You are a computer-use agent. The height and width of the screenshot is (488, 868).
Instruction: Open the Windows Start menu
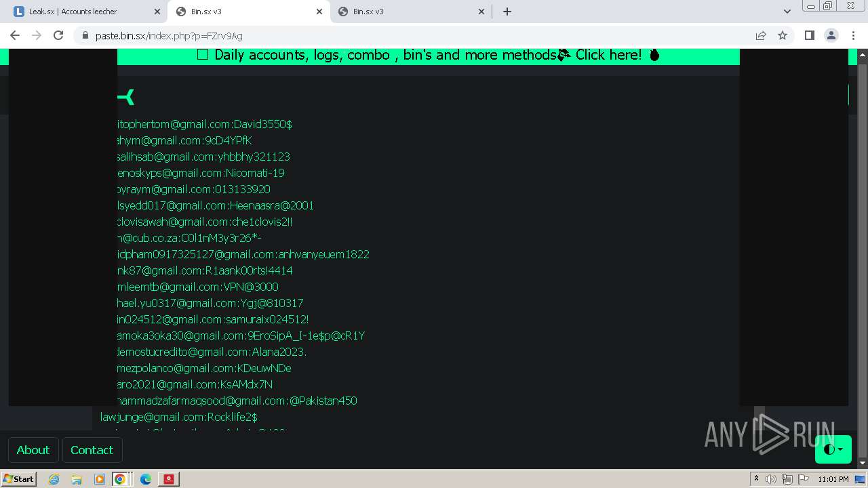point(18,479)
